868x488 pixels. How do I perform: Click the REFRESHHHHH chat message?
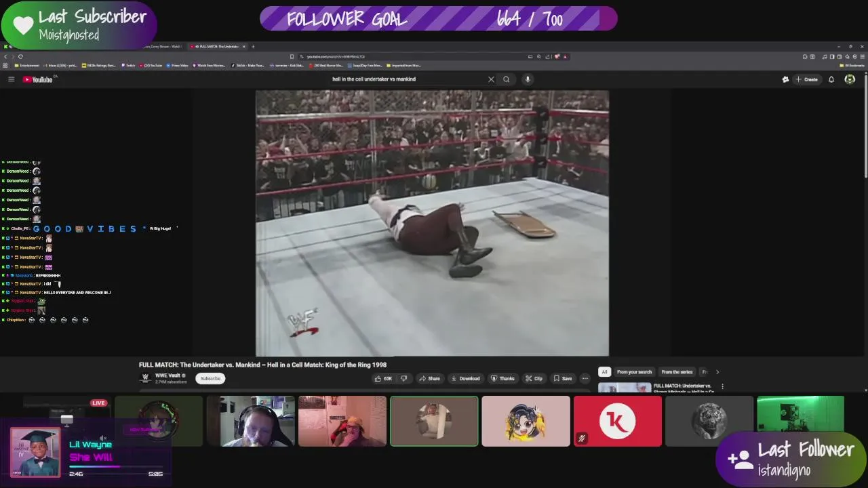[47, 276]
